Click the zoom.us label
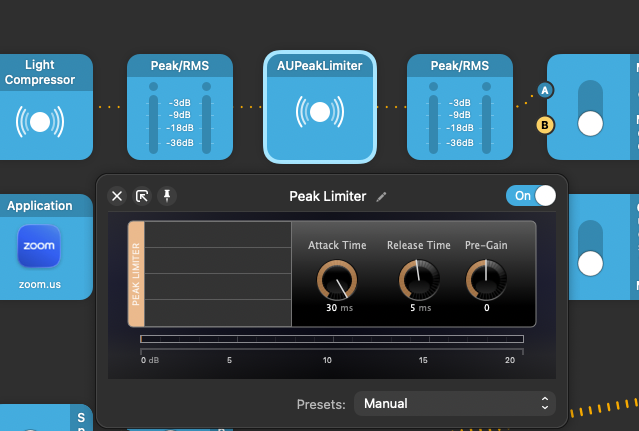639x431 pixels. [40, 284]
